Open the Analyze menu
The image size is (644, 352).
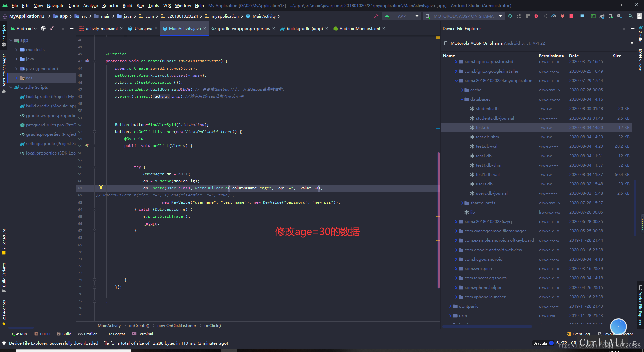tap(91, 5)
